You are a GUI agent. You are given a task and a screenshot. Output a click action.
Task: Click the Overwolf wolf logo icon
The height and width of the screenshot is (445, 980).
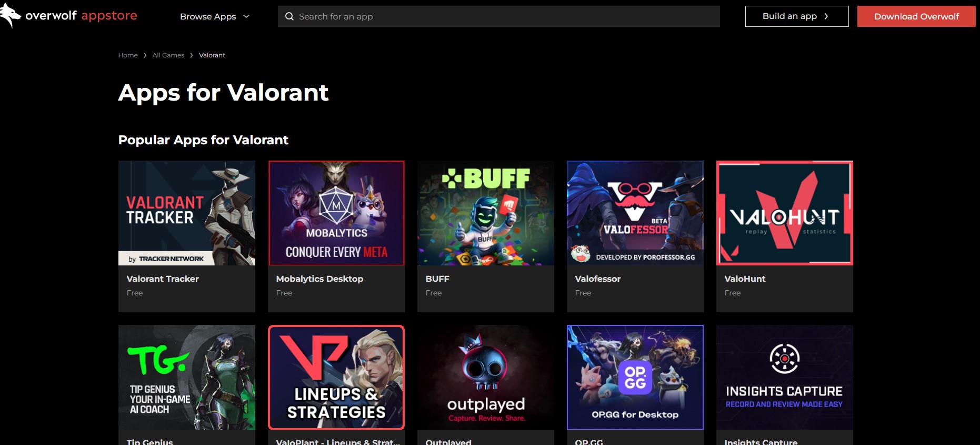pos(11,15)
